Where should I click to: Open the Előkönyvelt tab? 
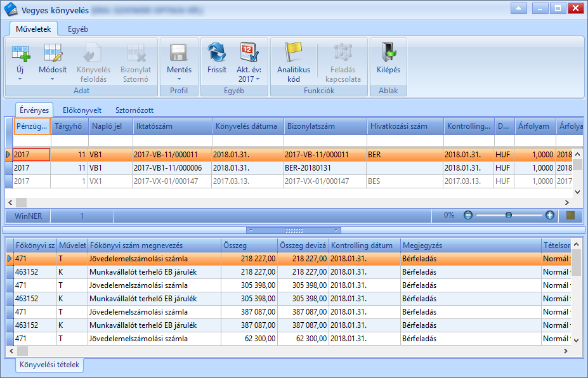[82, 110]
